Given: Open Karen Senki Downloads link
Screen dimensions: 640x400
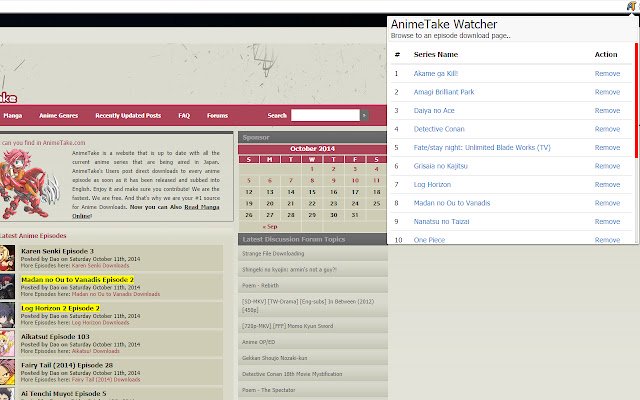Looking at the screenshot, I should tap(100, 266).
